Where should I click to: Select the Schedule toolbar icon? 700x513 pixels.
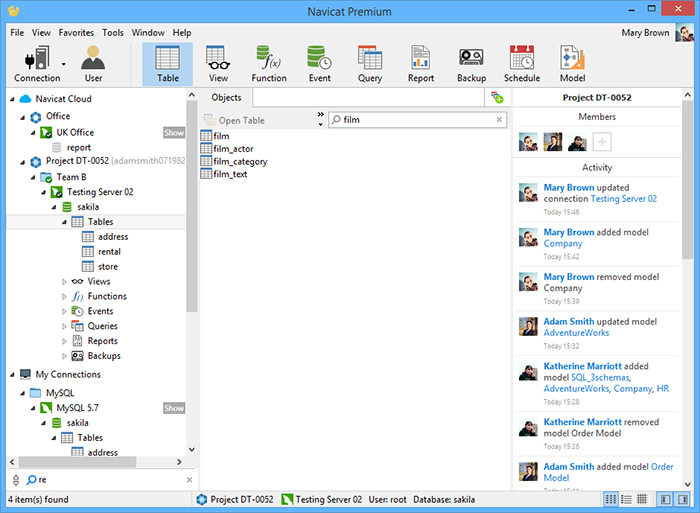[522, 64]
